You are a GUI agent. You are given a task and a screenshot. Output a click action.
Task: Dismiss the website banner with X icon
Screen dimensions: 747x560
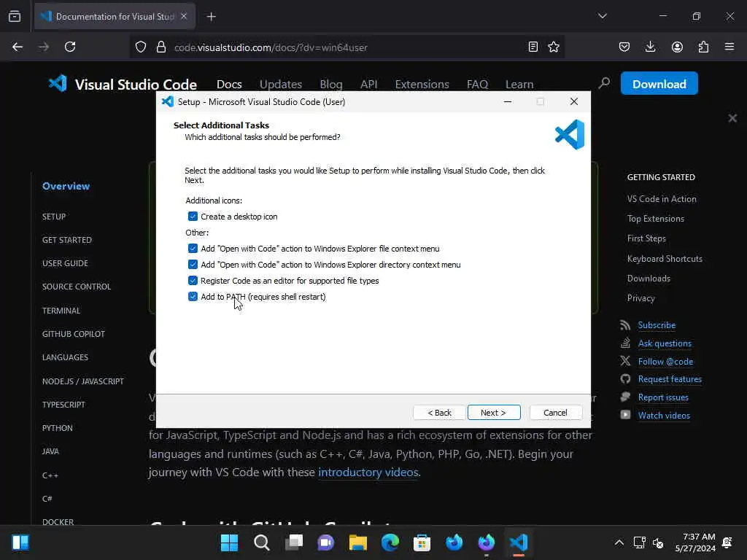click(x=732, y=118)
